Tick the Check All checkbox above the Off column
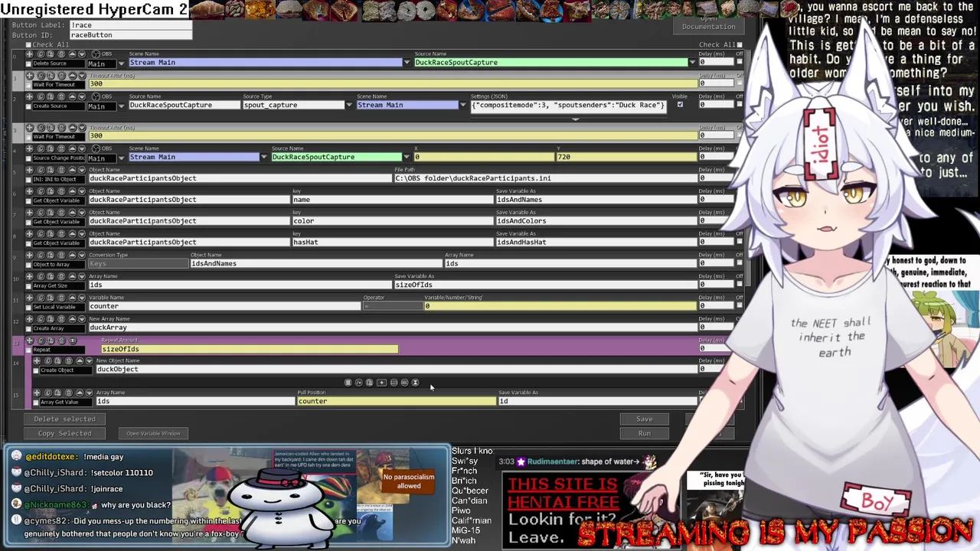980x551 pixels. 740,44
